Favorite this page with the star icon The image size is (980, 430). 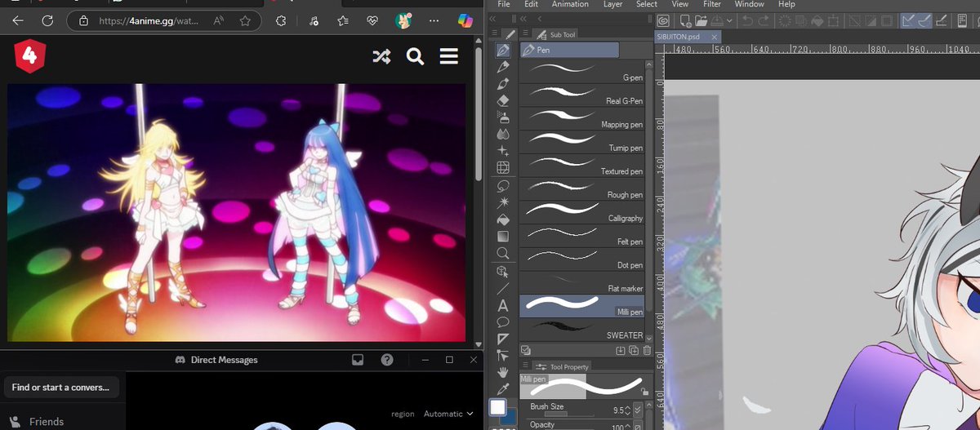pos(247,20)
